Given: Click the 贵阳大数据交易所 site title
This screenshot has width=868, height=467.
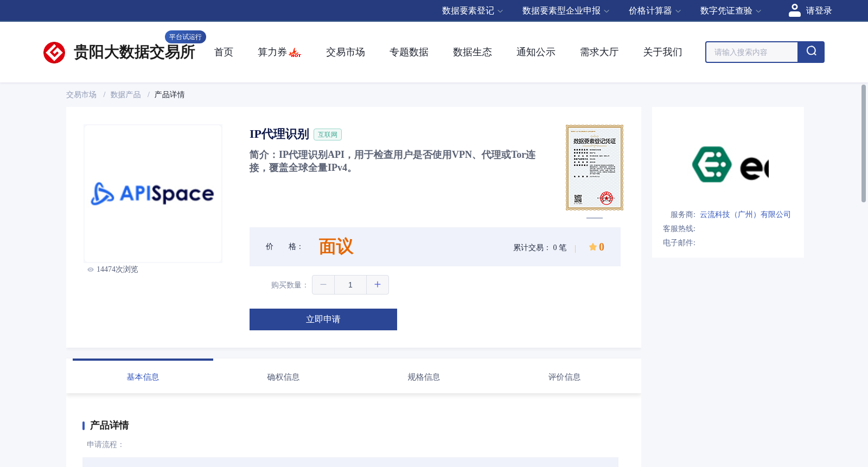Looking at the screenshot, I should click(x=135, y=52).
